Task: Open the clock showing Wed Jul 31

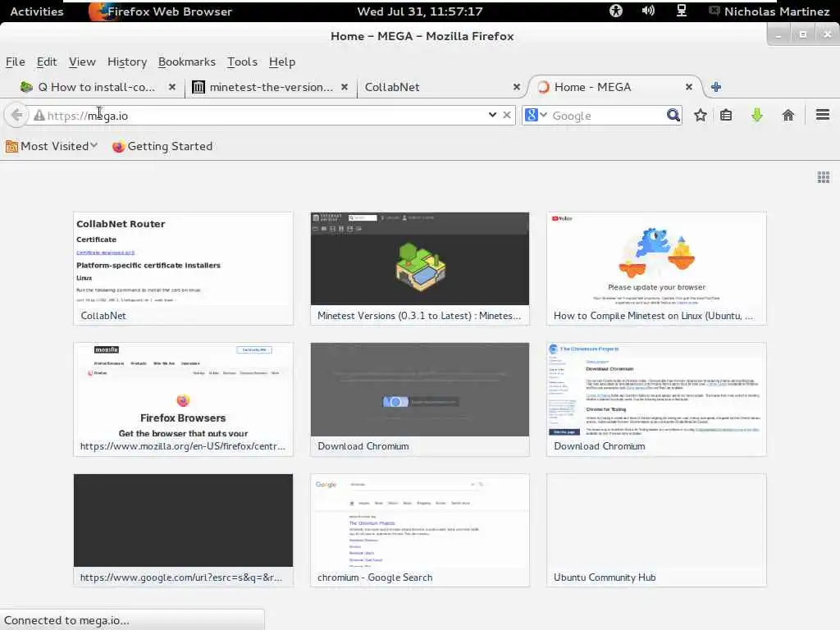Action: click(419, 11)
